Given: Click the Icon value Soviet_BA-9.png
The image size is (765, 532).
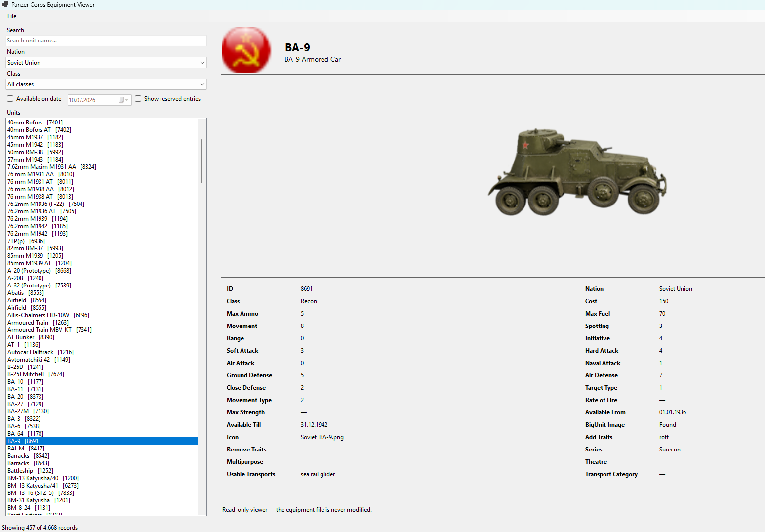Looking at the screenshot, I should pyautogui.click(x=322, y=437).
